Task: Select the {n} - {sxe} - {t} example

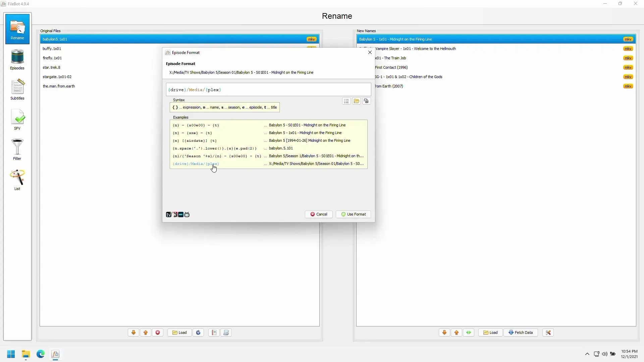Action: coord(192,133)
